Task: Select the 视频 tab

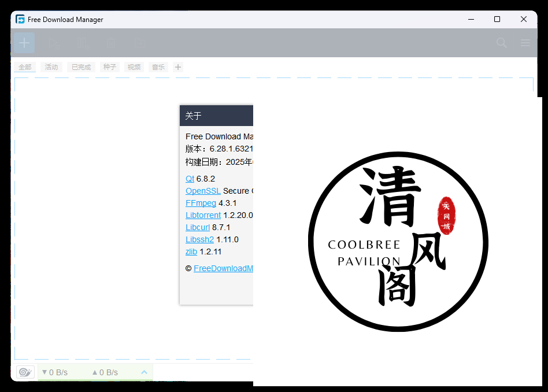Action: 134,67
